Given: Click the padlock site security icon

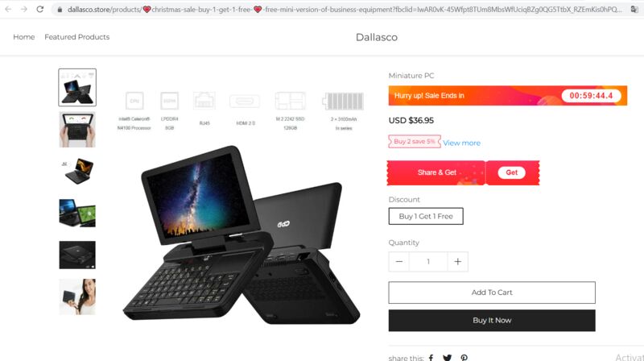Looking at the screenshot, I should tap(60, 10).
